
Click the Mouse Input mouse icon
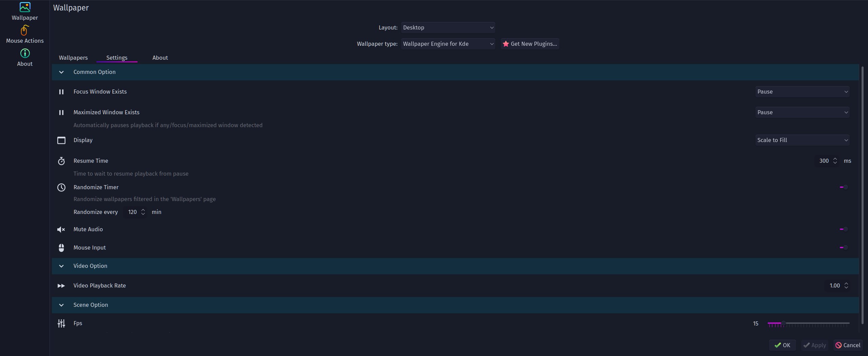point(61,248)
